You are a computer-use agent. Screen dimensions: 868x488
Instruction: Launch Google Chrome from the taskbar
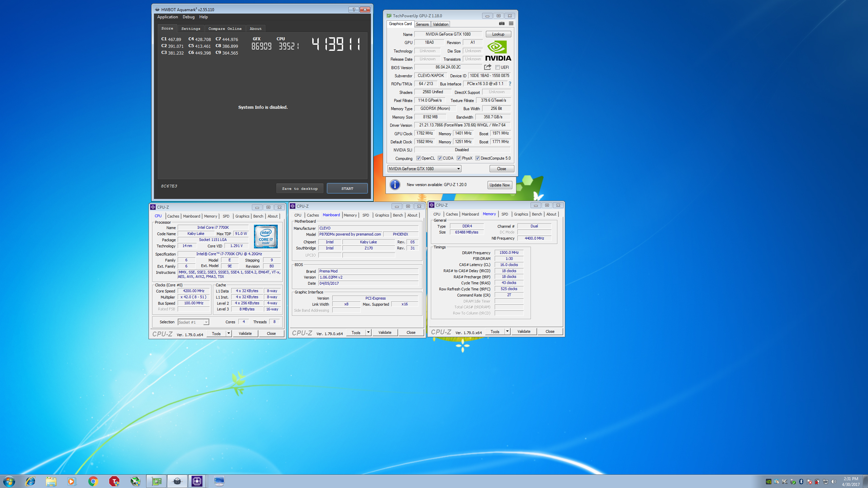point(93,481)
